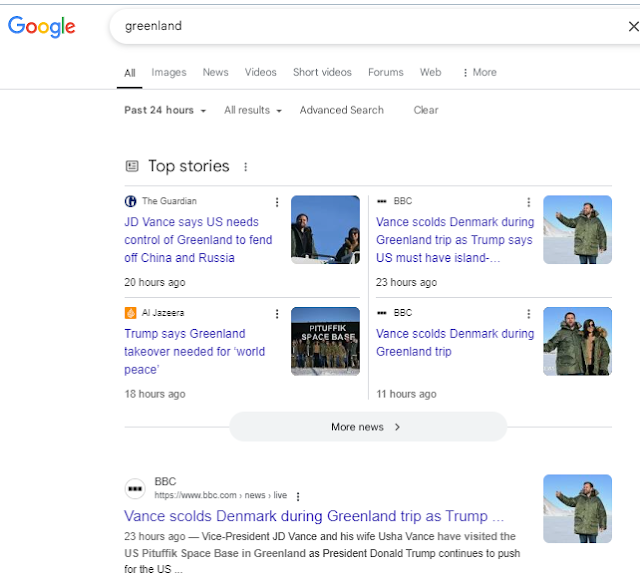Switch to the Forums tab
640x586 pixels.
(x=385, y=72)
